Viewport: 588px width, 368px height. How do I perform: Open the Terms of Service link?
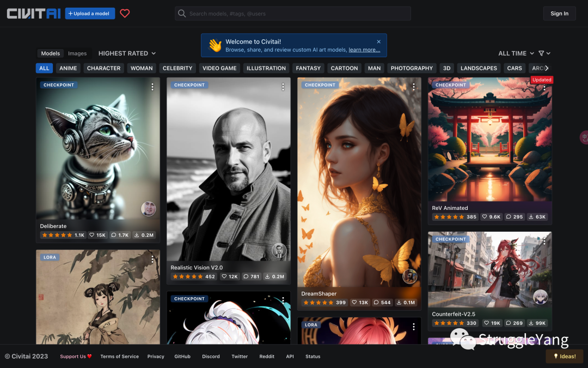(x=120, y=357)
